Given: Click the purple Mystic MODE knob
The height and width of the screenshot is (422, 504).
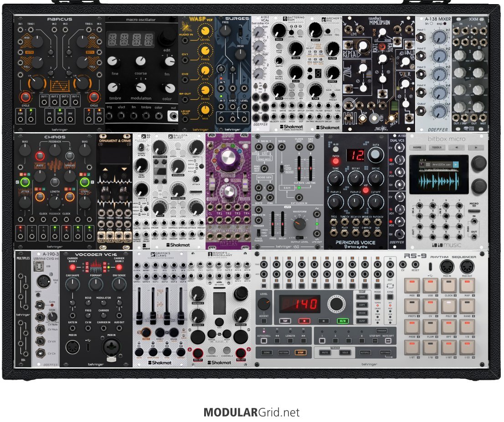Looking at the screenshot, I should click(228, 159).
